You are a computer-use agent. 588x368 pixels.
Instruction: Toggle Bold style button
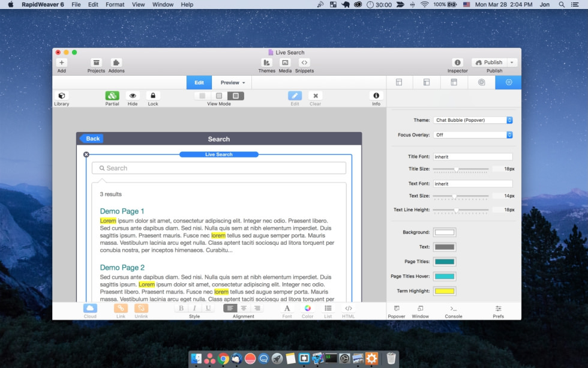point(181,309)
